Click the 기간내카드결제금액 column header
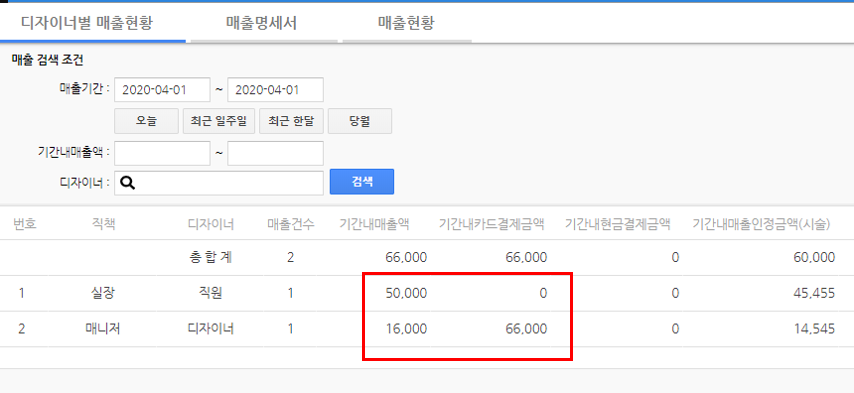 point(492,224)
